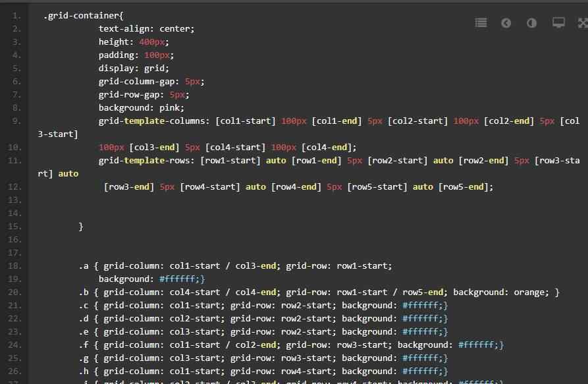The width and height of the screenshot is (588, 384).
Task: Click the left-arrow circle icon in toolbar
Action: pos(506,23)
